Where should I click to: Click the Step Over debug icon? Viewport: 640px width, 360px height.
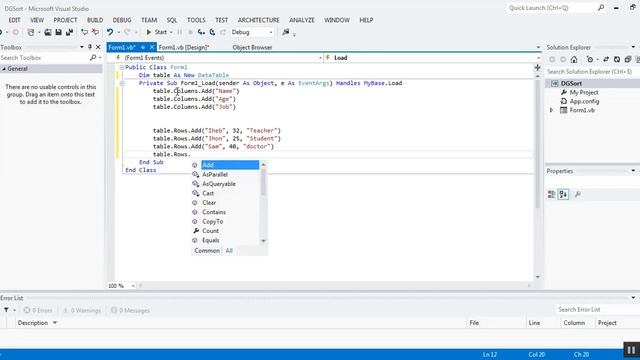click(212, 32)
